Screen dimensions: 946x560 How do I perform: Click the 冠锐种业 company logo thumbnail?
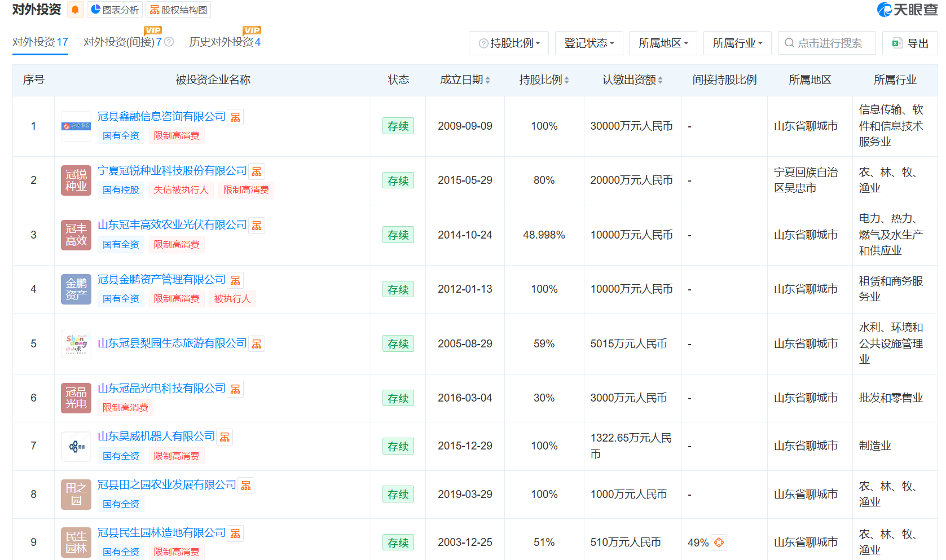point(76,180)
